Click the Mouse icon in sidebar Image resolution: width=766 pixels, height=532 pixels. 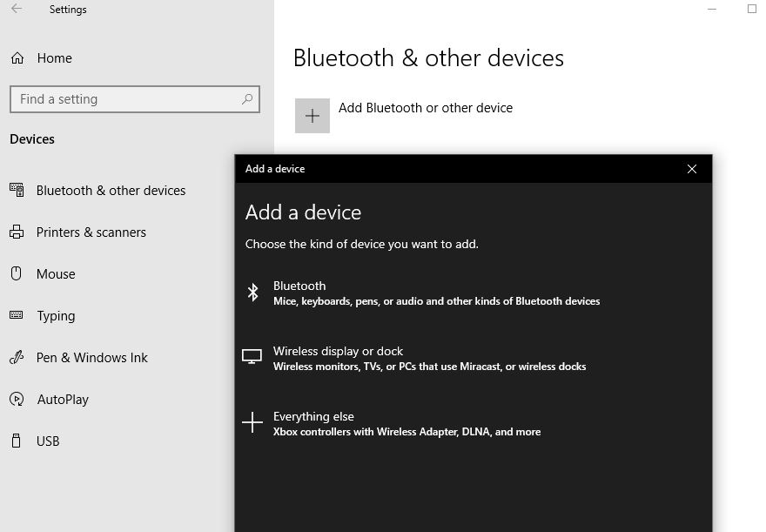17,273
